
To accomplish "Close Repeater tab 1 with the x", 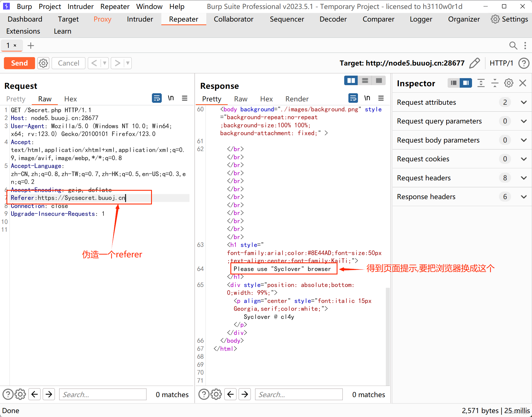I will (x=15, y=45).
